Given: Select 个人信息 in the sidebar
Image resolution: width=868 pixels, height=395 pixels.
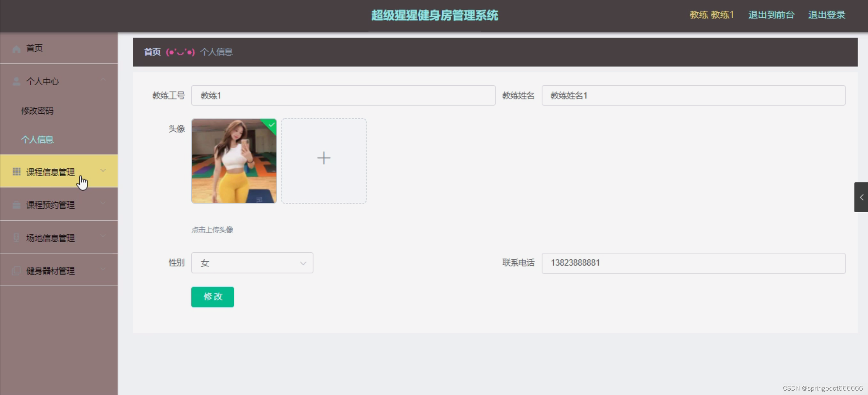Looking at the screenshot, I should point(37,140).
